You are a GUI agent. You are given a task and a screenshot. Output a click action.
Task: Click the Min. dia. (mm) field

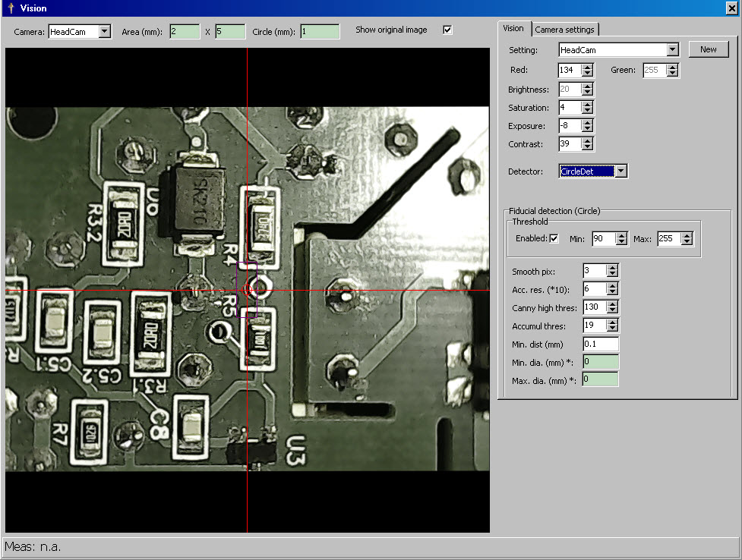click(x=601, y=362)
